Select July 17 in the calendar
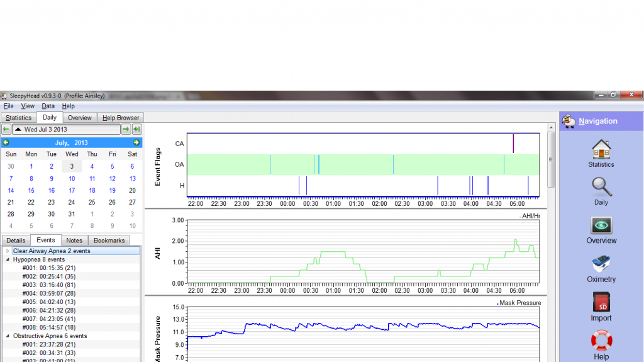 coord(72,190)
